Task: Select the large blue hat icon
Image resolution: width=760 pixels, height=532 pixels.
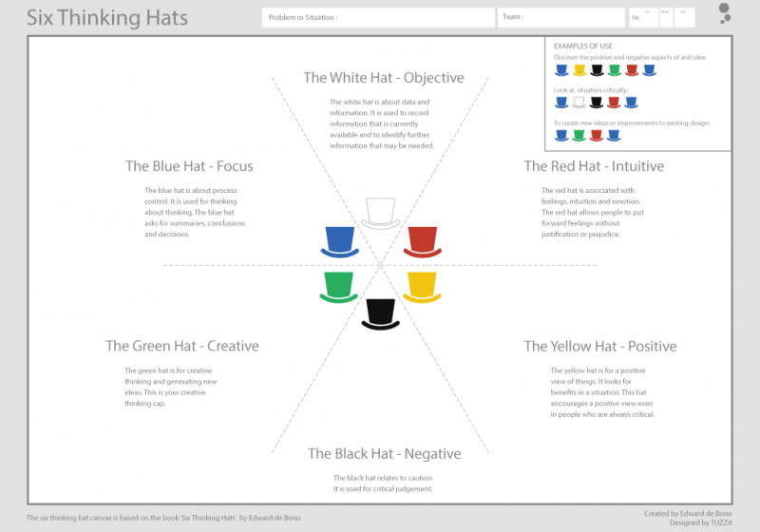Action: coord(340,241)
